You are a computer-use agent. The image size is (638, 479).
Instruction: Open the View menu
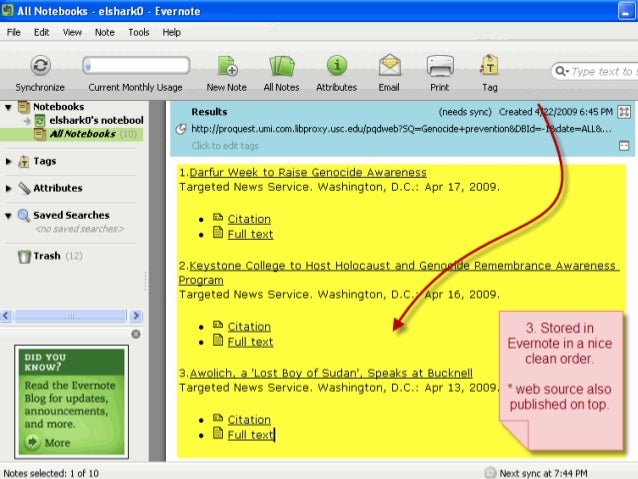(x=72, y=32)
